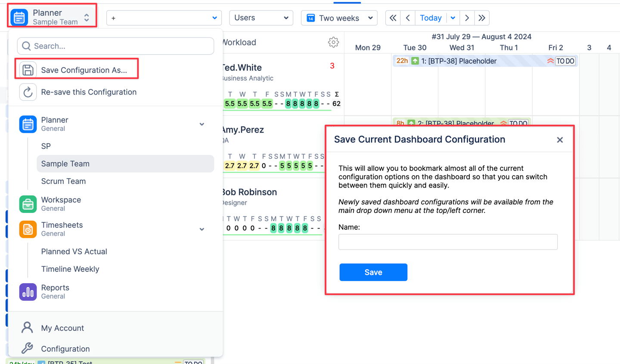Click the purple Reports bar chart icon
The height and width of the screenshot is (364, 620).
click(x=28, y=292)
